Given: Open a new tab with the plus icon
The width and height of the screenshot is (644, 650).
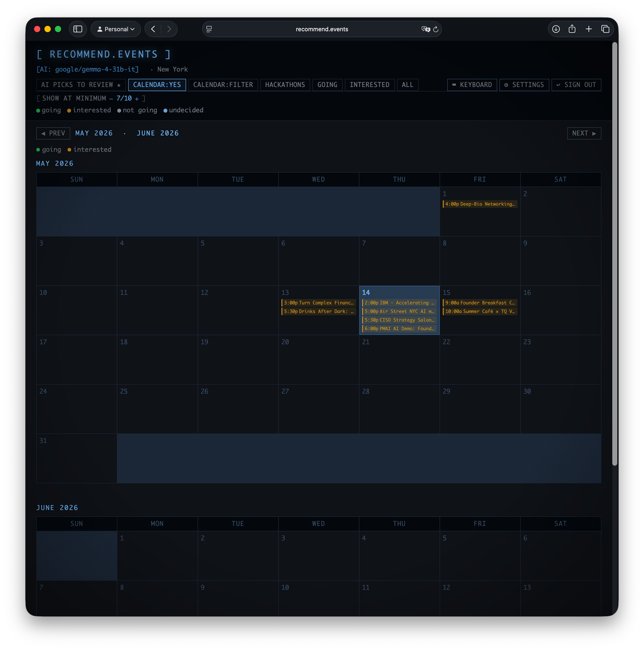Looking at the screenshot, I should (x=588, y=29).
